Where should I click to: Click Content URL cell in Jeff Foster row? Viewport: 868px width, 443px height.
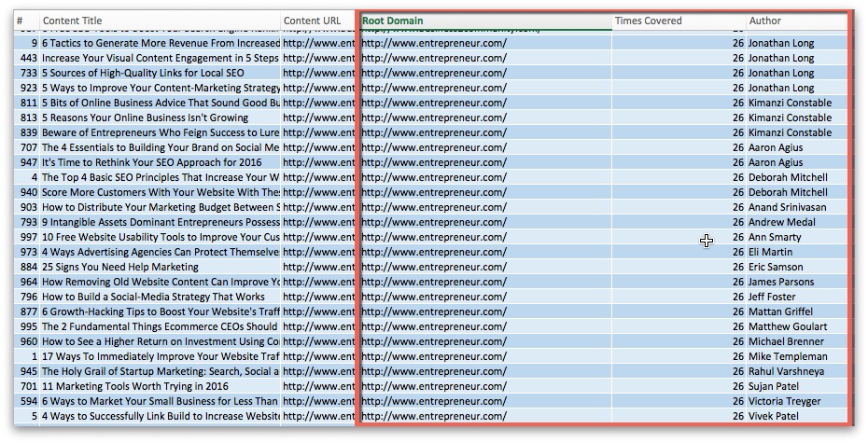point(318,297)
